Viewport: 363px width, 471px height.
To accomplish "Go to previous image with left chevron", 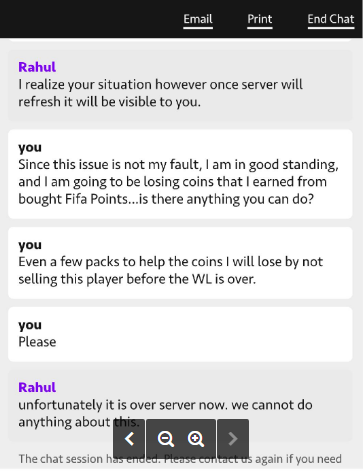I will 129,439.
